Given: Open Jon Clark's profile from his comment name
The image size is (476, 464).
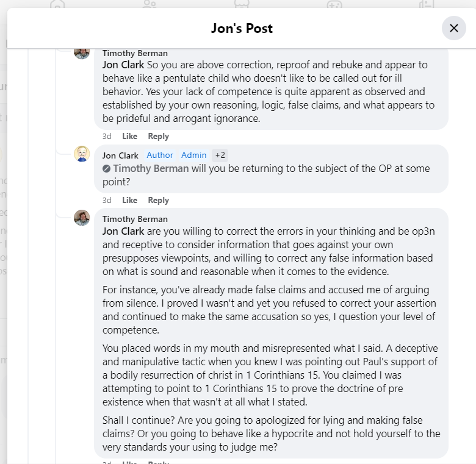Looking at the screenshot, I should (120, 155).
